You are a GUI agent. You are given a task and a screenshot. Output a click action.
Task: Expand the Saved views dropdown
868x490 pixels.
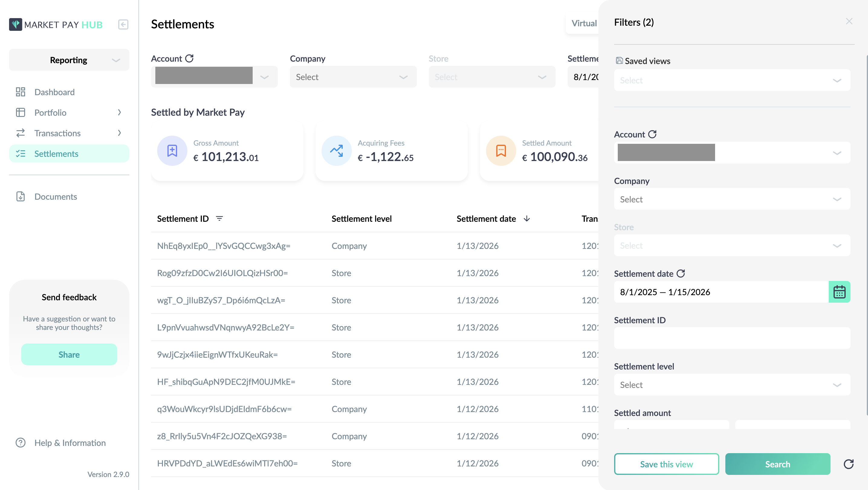coord(732,80)
